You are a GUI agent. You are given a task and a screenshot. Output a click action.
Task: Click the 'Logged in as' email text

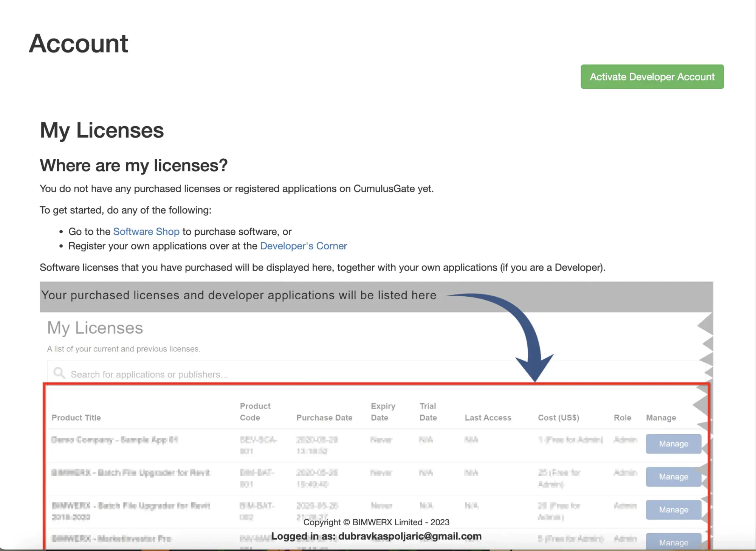376,536
